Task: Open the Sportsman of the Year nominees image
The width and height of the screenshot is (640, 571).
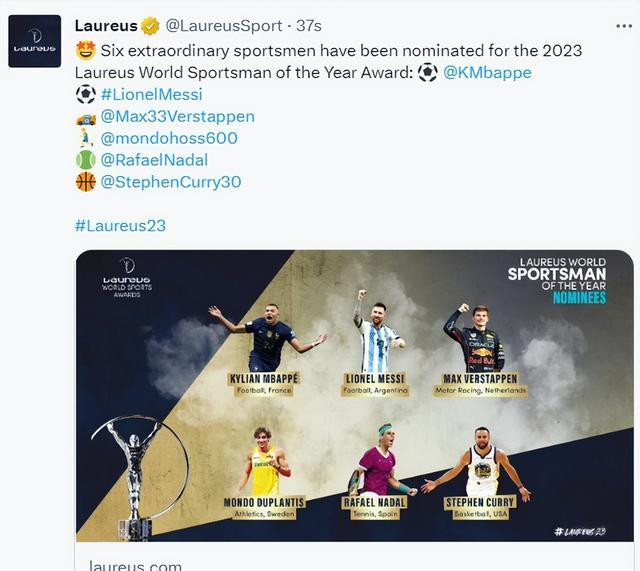Action: pos(355,395)
